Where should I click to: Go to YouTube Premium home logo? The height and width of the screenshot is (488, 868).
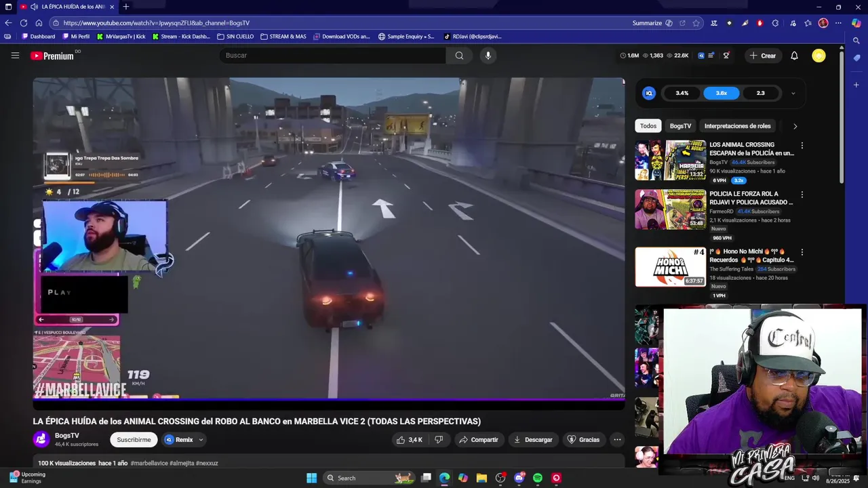pos(52,56)
